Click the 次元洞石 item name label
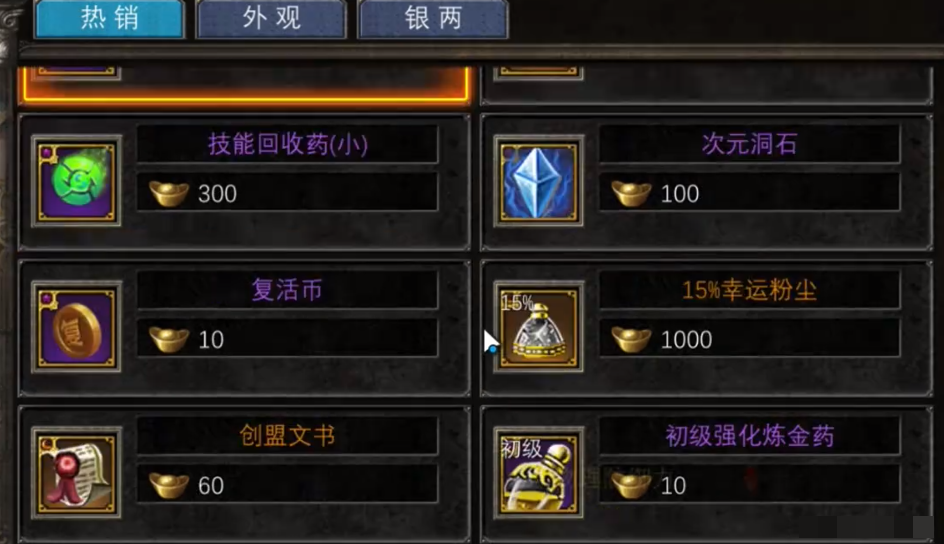This screenshot has height=544, width=944. click(x=750, y=144)
